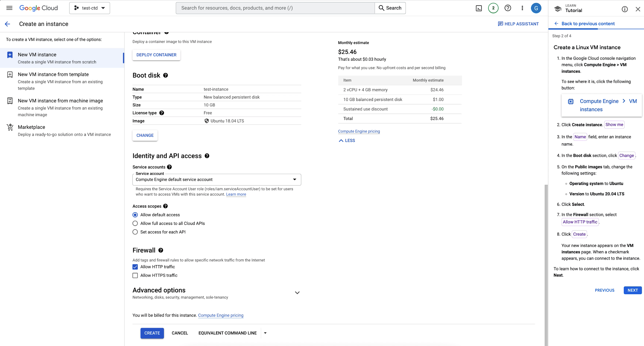Image resolution: width=644 pixels, height=346 pixels.
Task: Click the Change highlight chip in tutorial
Action: click(626, 156)
